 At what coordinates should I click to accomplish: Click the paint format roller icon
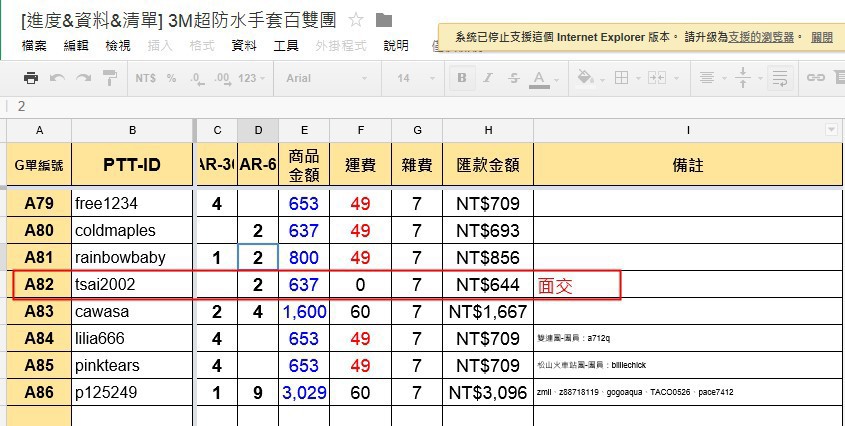point(109,78)
